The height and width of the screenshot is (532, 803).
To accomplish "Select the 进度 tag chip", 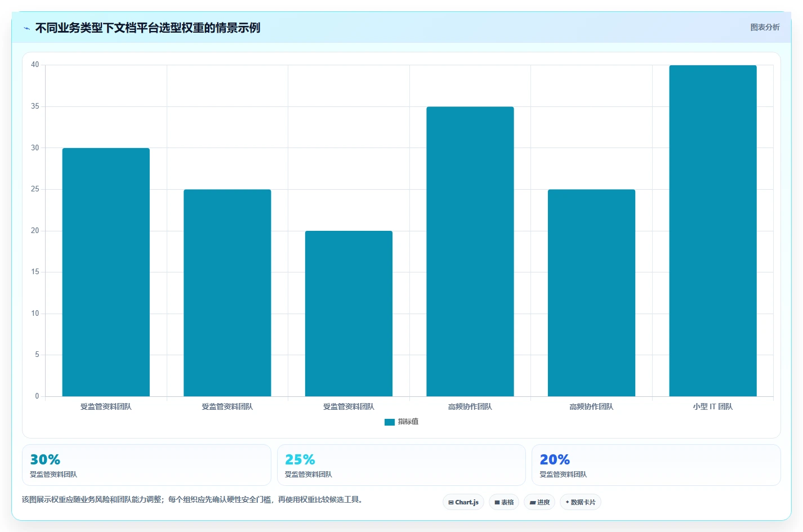I will pos(539,502).
